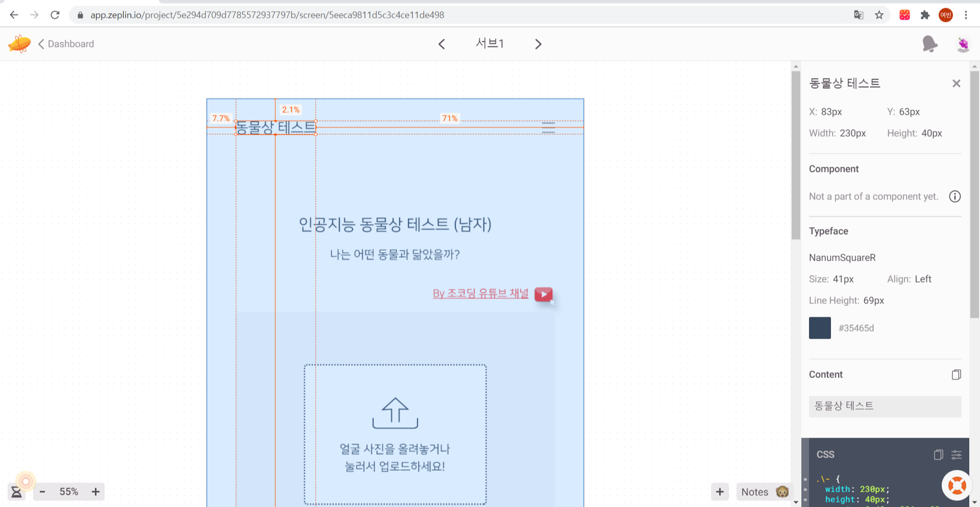980x507 pixels.
Task: Click the 2.1% spacing label
Action: tap(291, 110)
